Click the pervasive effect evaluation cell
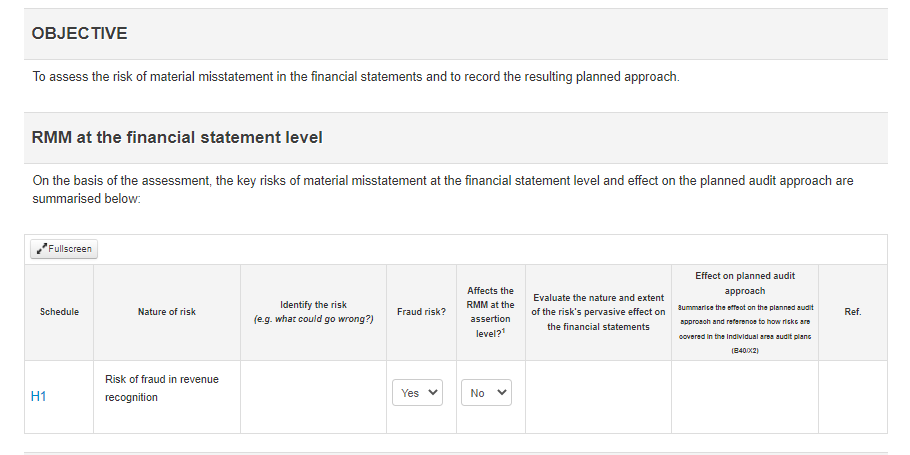The width and height of the screenshot is (910, 455). (598, 397)
